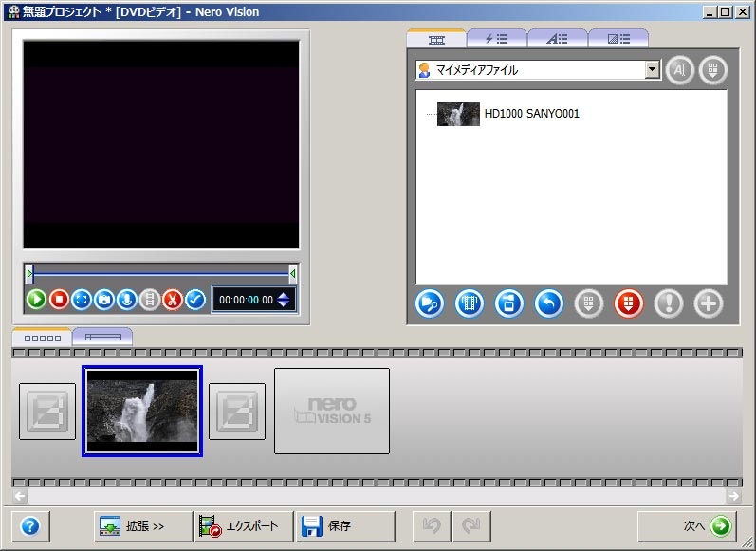Screen dimensions: 756x551
Task: Toggle full screen preview icon
Action: click(82, 300)
